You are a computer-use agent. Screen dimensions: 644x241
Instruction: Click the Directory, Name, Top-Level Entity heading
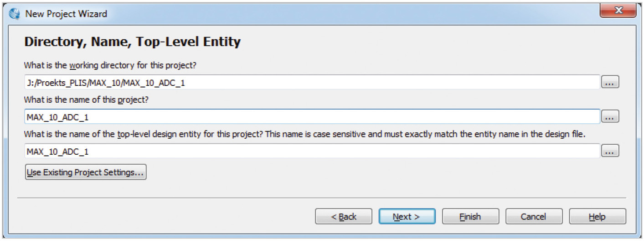[x=132, y=42]
